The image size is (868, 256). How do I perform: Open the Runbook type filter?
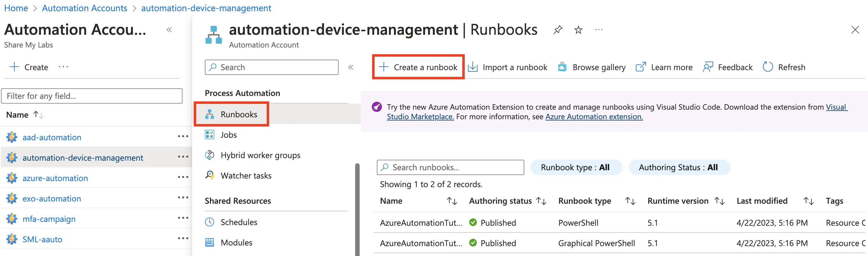pyautogui.click(x=576, y=167)
